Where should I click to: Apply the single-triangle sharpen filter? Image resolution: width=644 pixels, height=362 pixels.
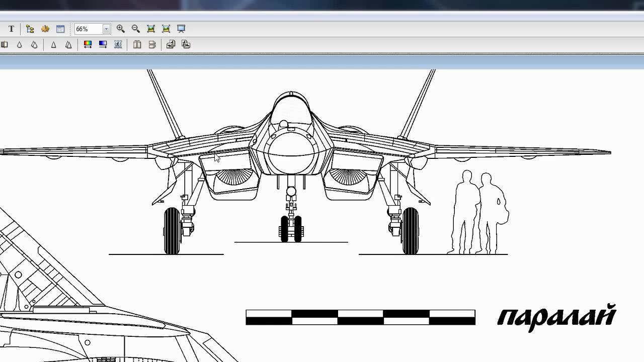click(x=53, y=45)
